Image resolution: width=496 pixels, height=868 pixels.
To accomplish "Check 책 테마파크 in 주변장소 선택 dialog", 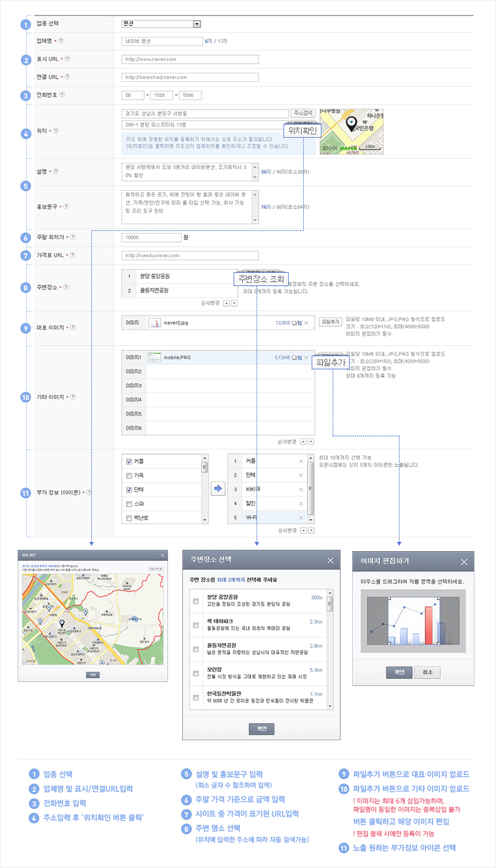I will 196,625.
